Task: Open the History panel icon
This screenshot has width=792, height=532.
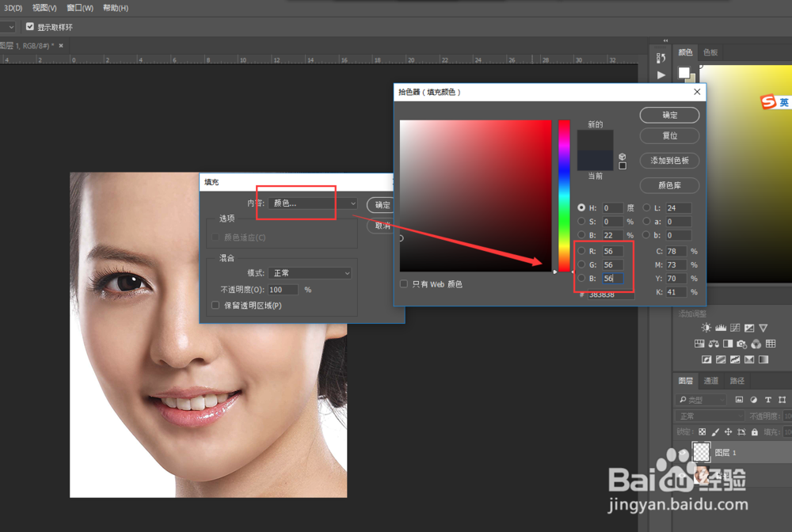Action: click(x=661, y=58)
